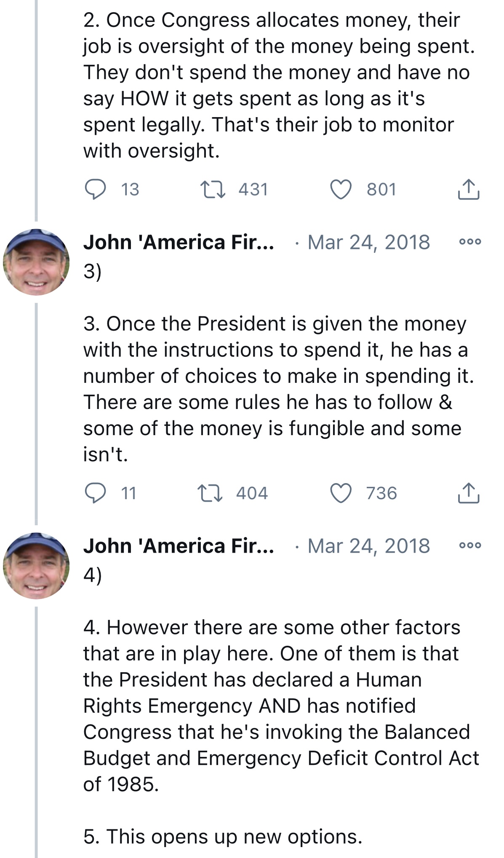Open profile picture beside tweet 4)
504x858 pixels.
tap(36, 565)
